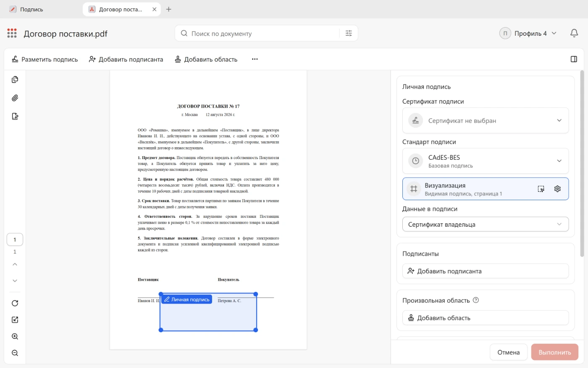
Task: Open the apps grid launcher icon
Action: [12, 33]
